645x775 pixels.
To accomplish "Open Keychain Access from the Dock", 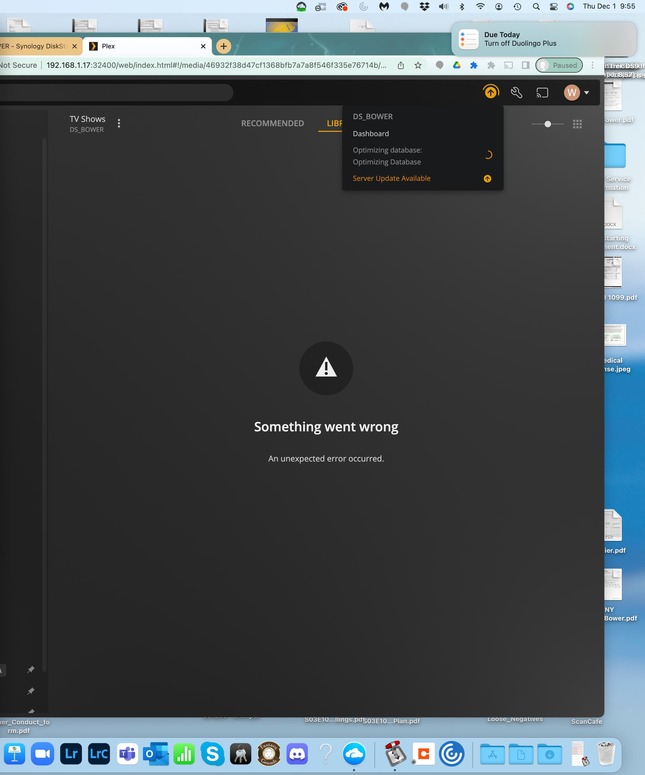I will (241, 754).
